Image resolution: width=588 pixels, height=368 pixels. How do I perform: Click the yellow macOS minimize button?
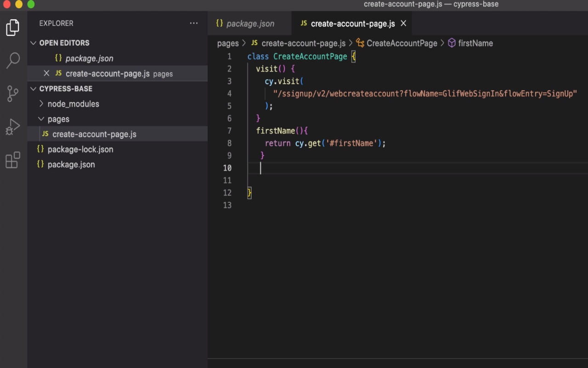(18, 4)
